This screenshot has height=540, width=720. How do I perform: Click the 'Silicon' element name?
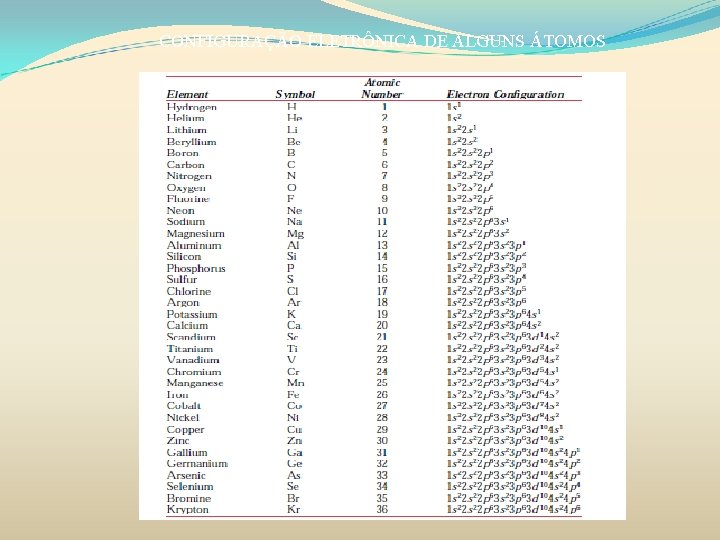pos(184,256)
